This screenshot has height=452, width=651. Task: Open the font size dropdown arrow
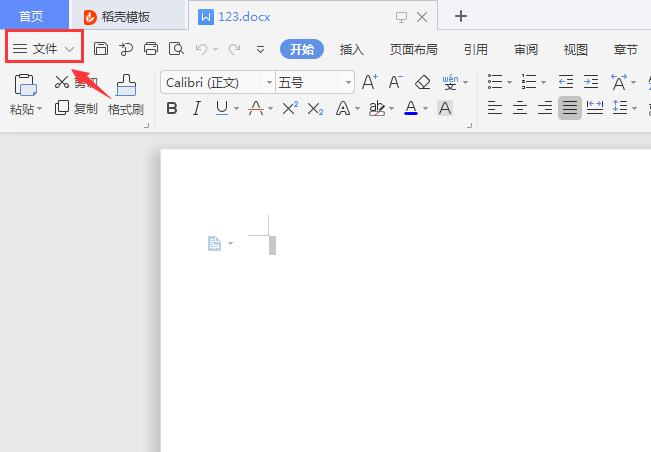click(x=348, y=82)
